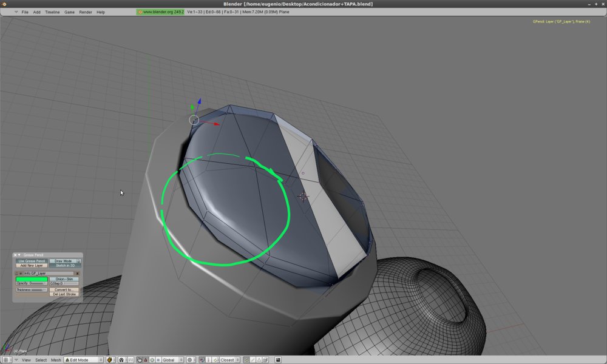Click the www.blender.org 249.2 link
Image resolution: width=607 pixels, height=364 pixels.
click(x=160, y=12)
